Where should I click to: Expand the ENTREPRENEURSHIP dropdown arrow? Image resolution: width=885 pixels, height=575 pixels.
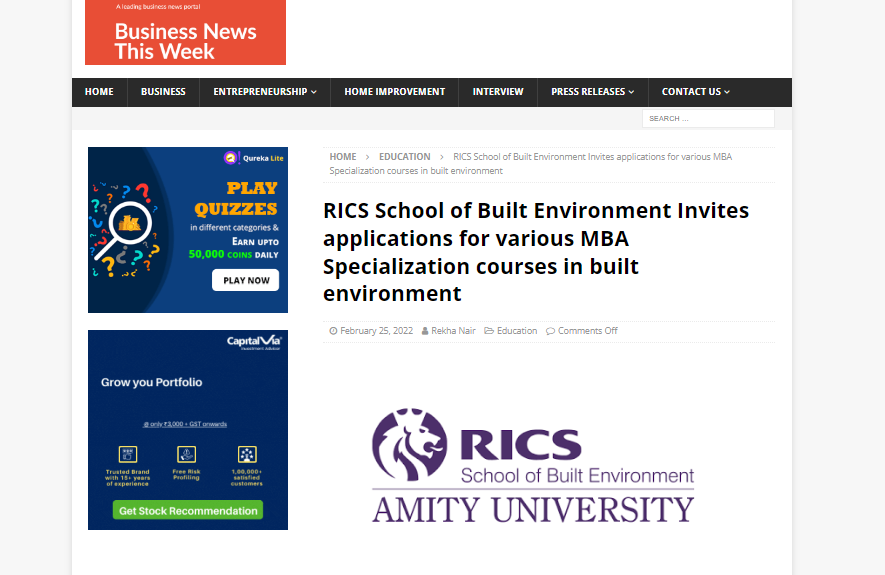click(x=314, y=92)
